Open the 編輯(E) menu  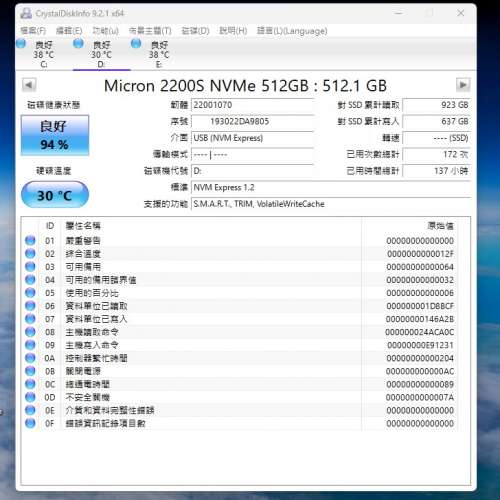(x=69, y=31)
